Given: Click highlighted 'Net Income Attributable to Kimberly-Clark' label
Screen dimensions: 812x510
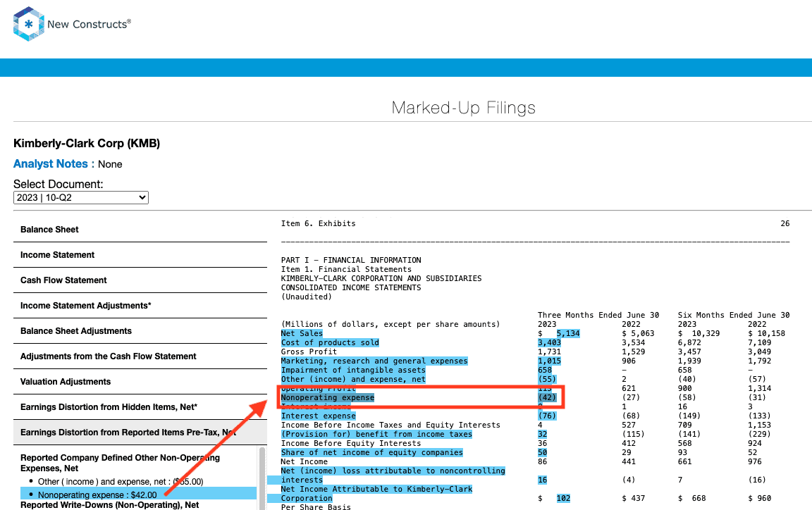Looking at the screenshot, I should point(376,490).
